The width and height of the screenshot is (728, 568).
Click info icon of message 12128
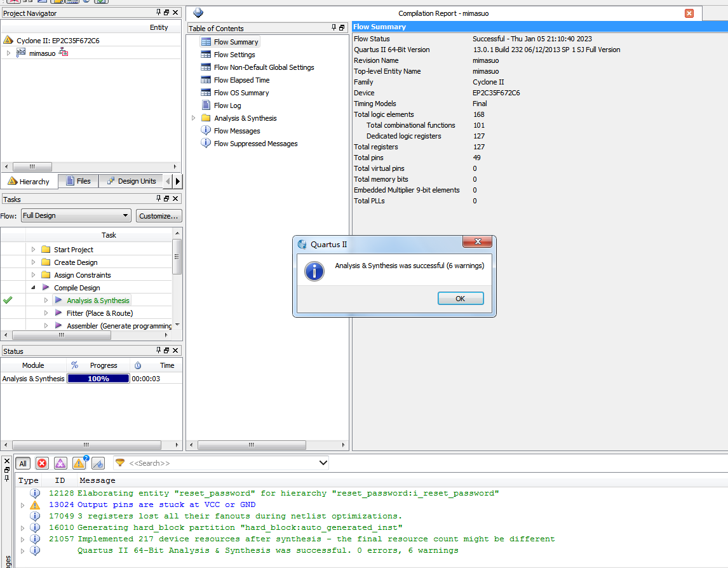[x=35, y=493]
